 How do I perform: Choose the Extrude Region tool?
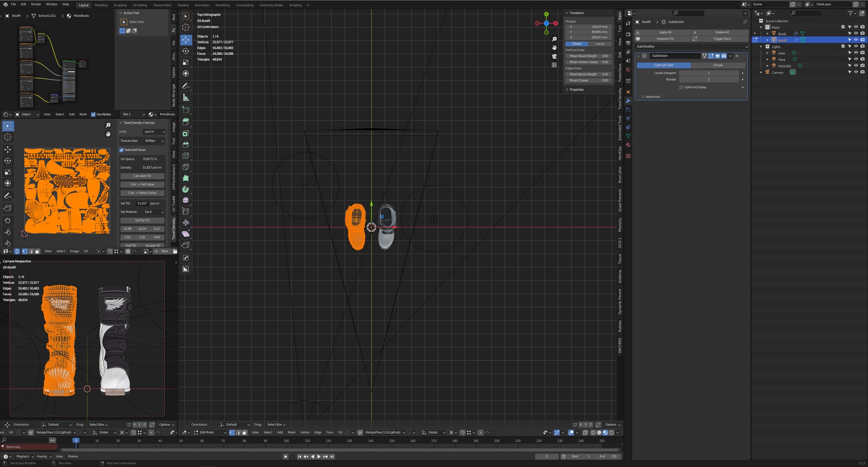click(x=186, y=122)
